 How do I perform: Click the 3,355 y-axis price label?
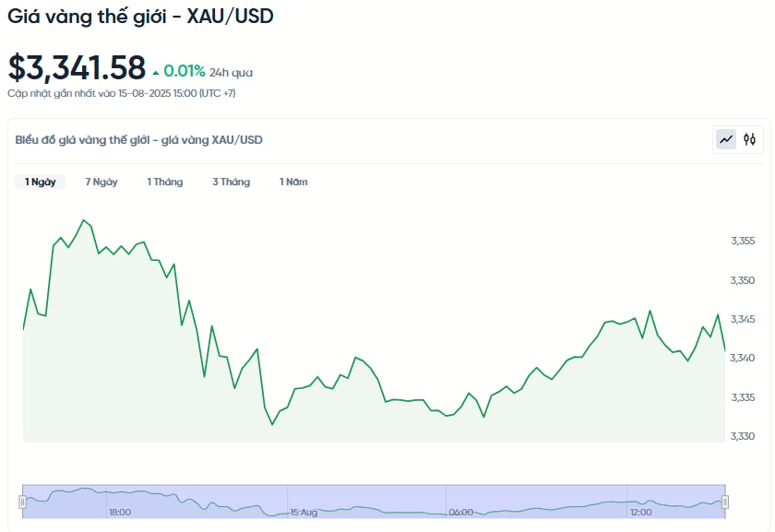[743, 241]
